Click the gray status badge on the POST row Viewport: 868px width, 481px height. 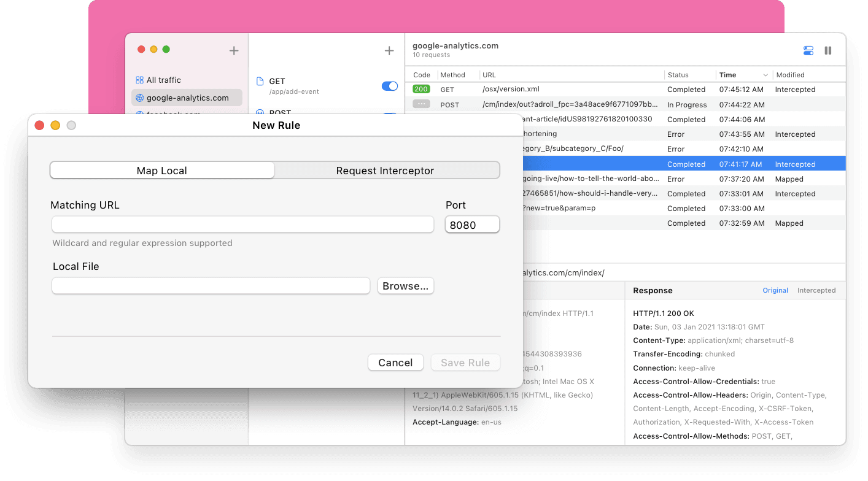421,104
